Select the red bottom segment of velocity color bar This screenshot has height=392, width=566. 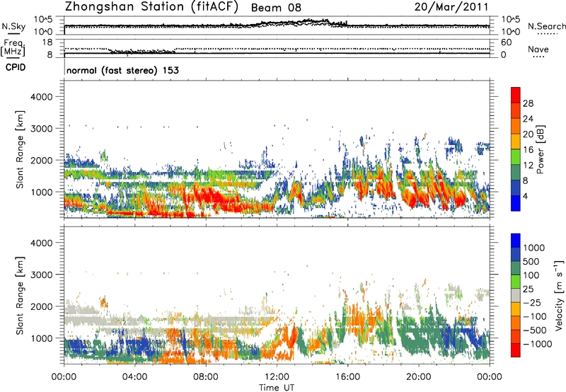[x=516, y=350]
